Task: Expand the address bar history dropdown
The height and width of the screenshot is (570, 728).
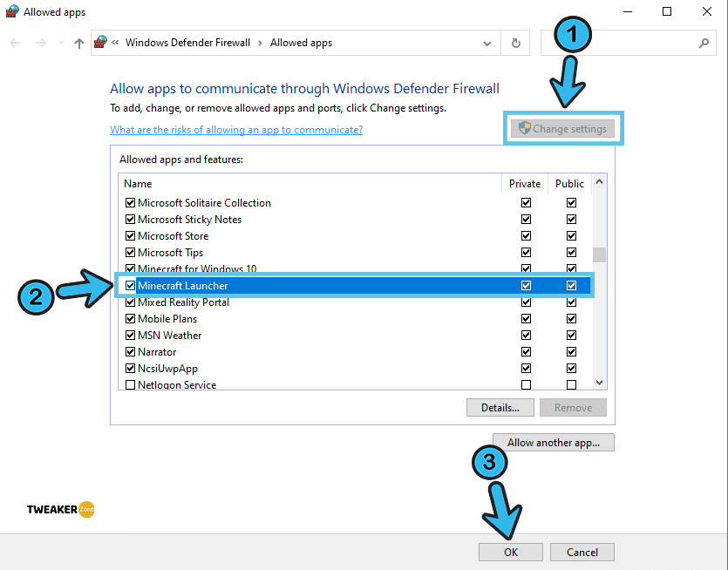Action: 487,44
